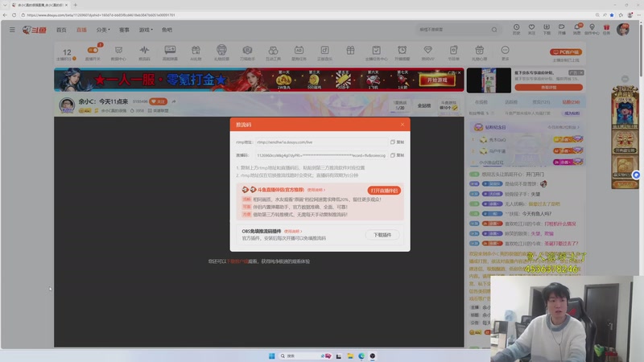Click 开始游戏 on the banner ad

[x=436, y=80]
